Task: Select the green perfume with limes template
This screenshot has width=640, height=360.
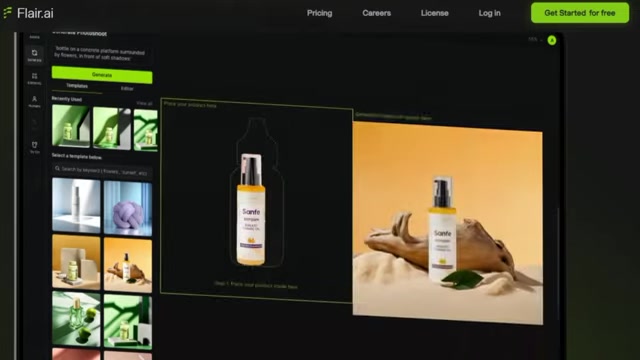Action: coord(76,318)
